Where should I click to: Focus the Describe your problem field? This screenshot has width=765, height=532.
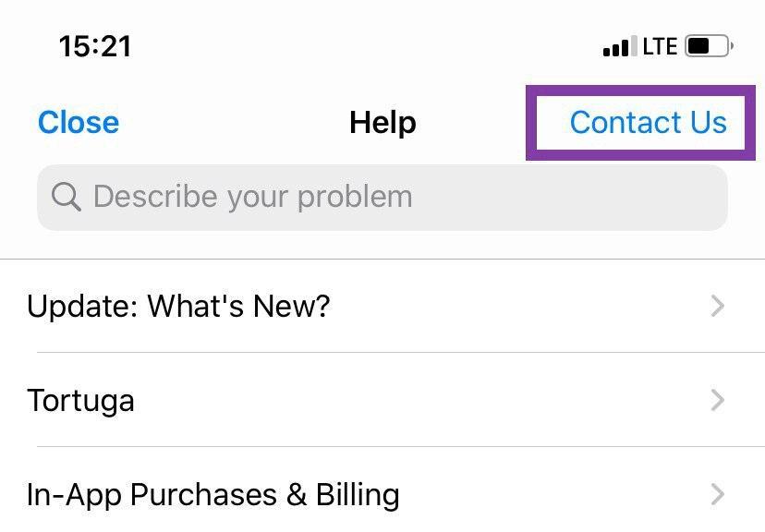click(382, 198)
